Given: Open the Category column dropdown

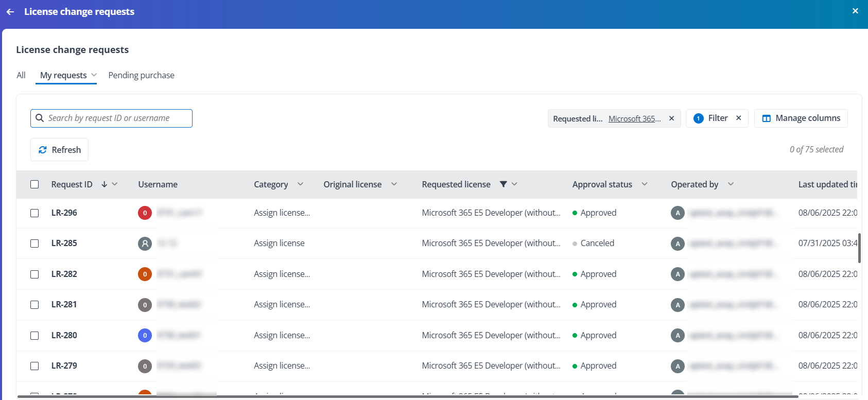Looking at the screenshot, I should (300, 184).
